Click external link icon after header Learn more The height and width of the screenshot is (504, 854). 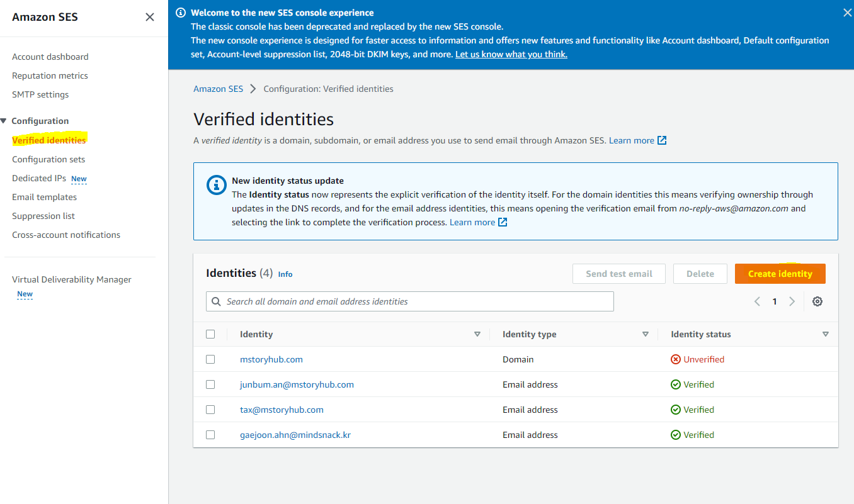(x=662, y=140)
